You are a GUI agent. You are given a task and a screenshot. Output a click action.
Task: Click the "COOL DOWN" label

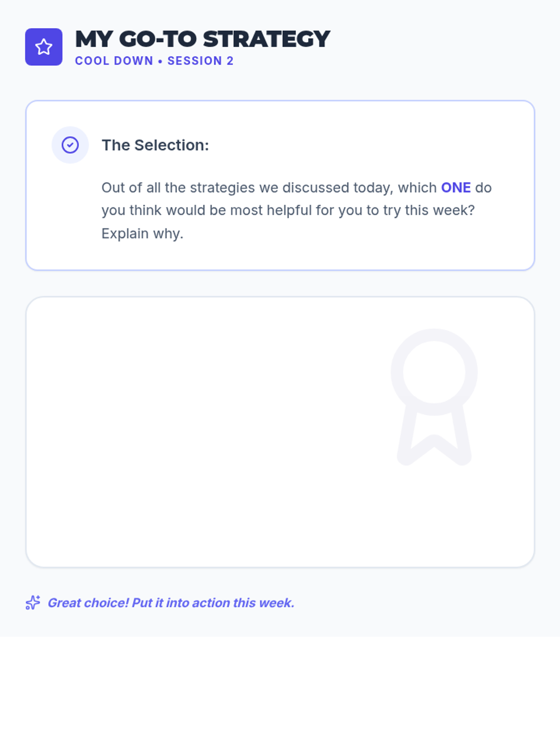114,61
